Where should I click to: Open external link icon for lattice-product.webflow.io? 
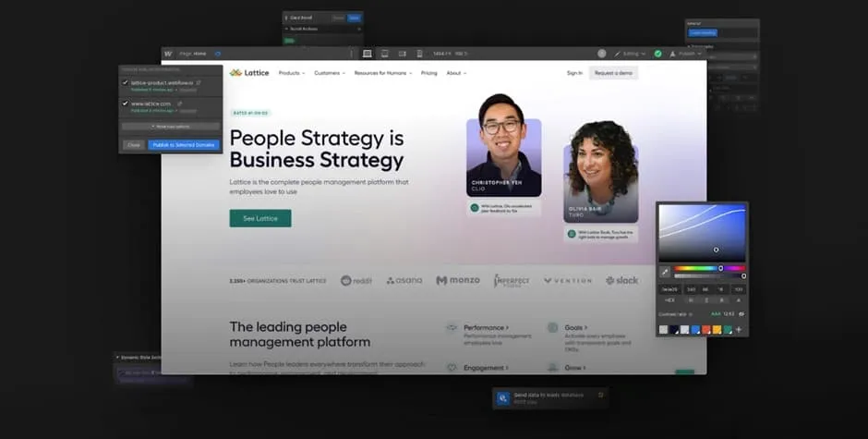click(x=199, y=82)
